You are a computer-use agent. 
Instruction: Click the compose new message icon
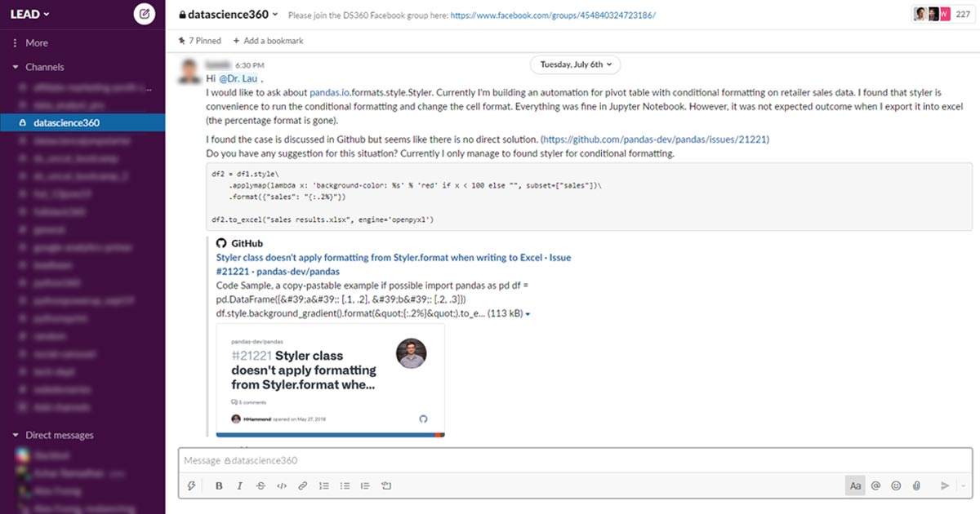144,14
